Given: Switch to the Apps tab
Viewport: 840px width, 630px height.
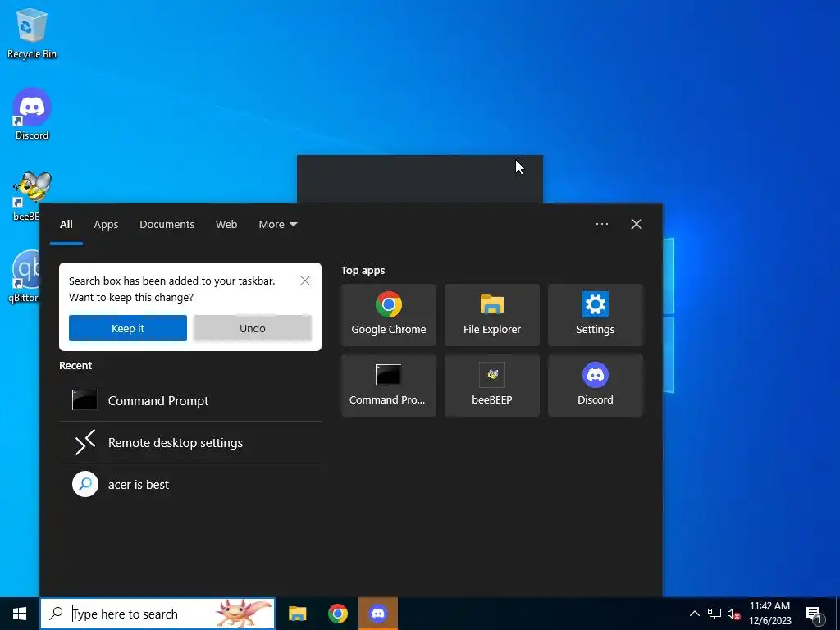Looking at the screenshot, I should click(106, 225).
